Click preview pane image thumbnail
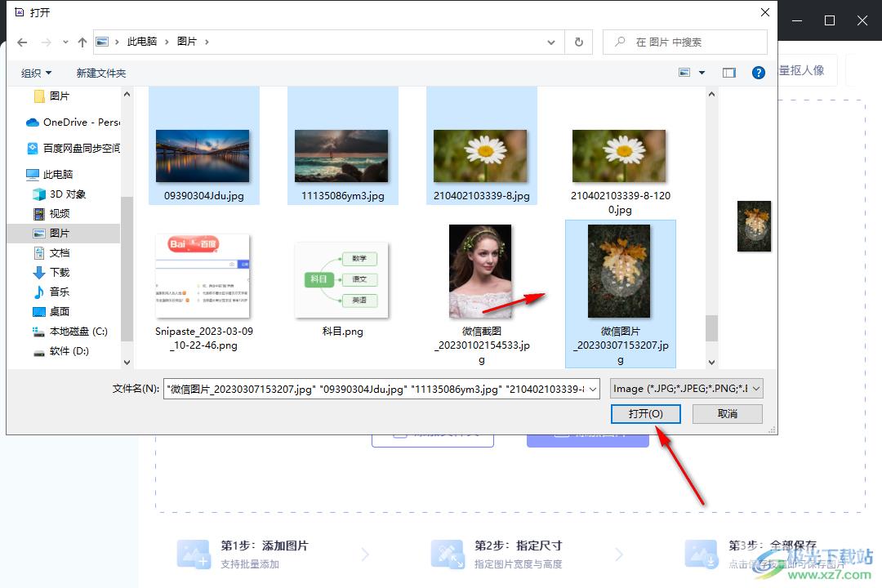The width and height of the screenshot is (882, 588). point(754,226)
